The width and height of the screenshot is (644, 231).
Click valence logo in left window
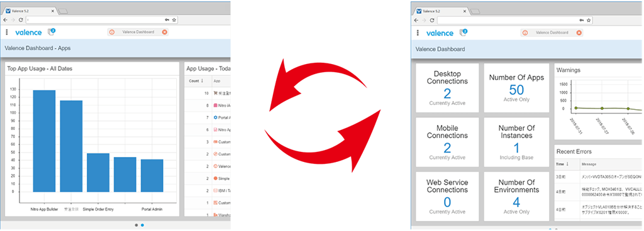tap(28, 33)
